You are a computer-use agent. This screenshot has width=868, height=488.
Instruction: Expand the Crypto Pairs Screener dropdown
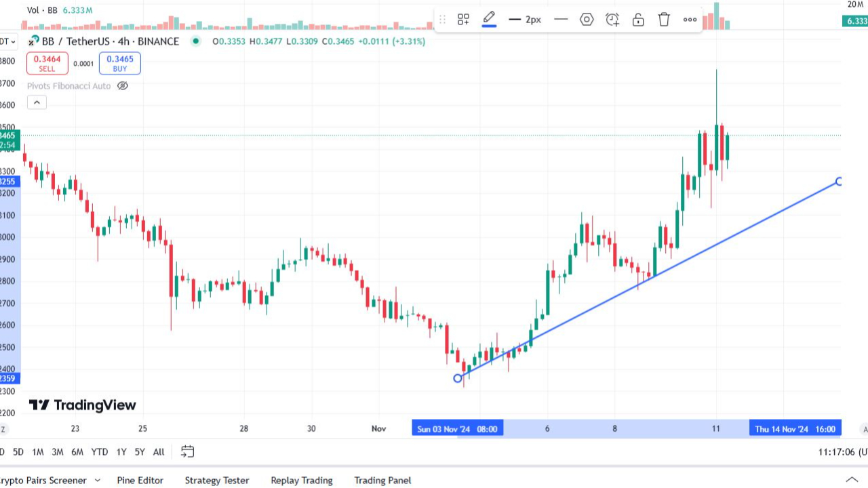96,480
